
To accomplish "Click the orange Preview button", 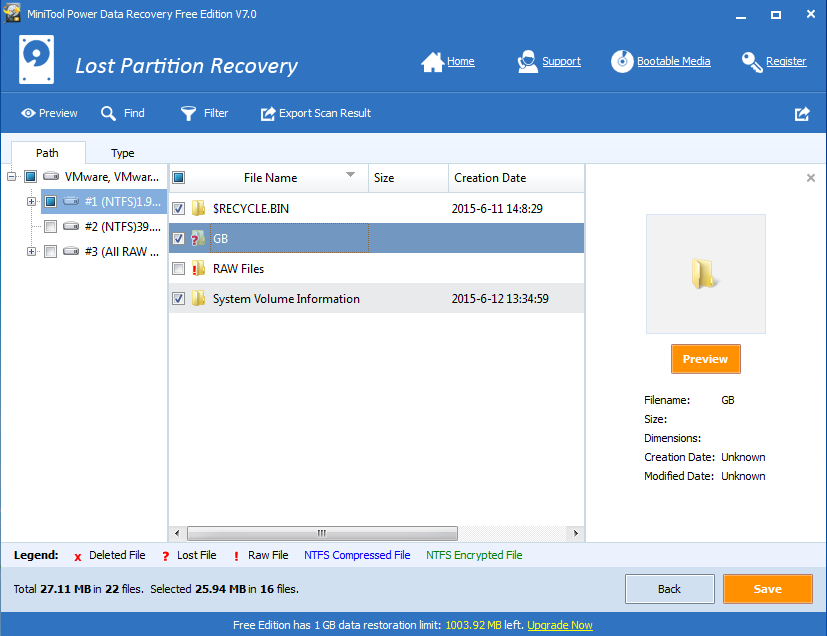I will (706, 359).
